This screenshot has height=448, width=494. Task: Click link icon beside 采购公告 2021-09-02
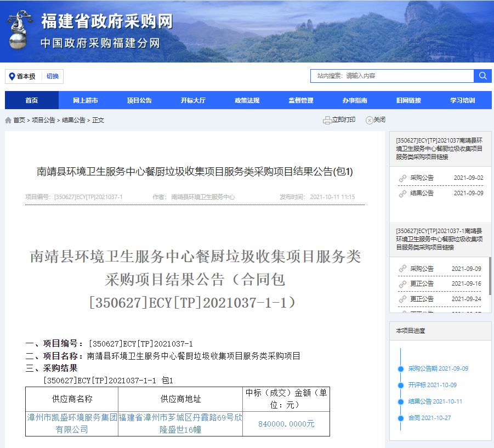point(402,178)
